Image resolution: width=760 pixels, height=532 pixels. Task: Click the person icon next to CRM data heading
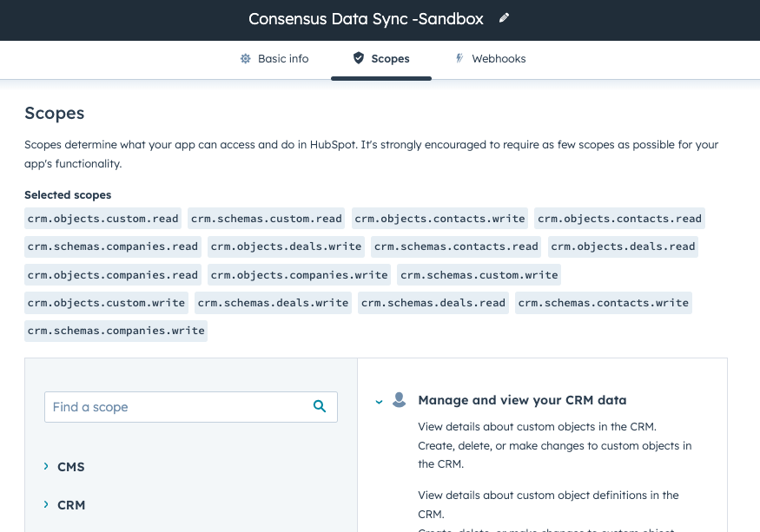tap(400, 400)
